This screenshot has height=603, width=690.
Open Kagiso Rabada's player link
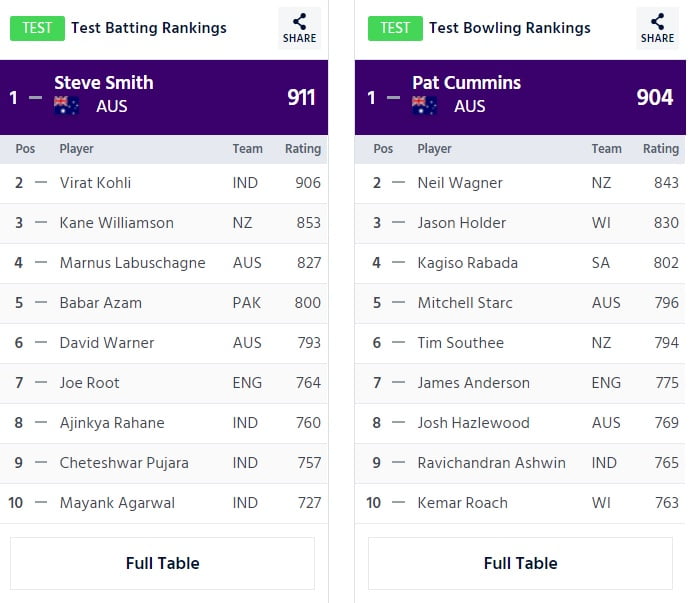point(467,263)
